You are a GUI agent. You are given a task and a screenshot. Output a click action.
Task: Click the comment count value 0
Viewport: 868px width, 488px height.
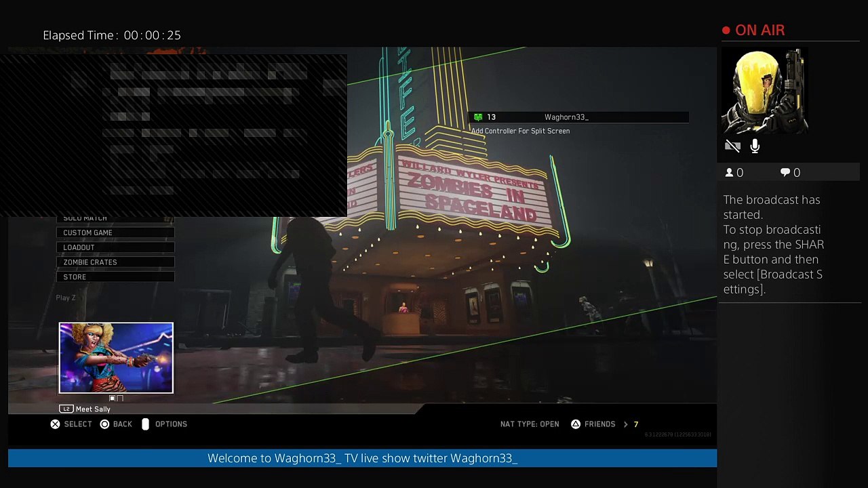797,173
